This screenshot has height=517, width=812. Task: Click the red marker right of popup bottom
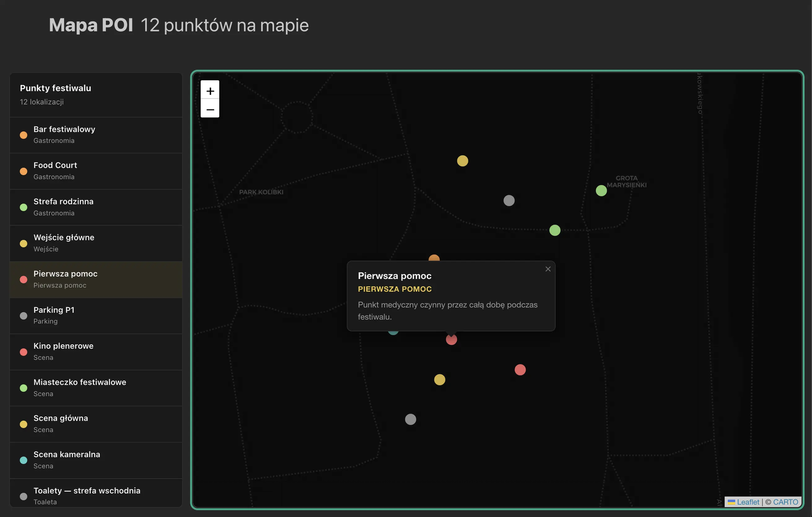coord(520,370)
